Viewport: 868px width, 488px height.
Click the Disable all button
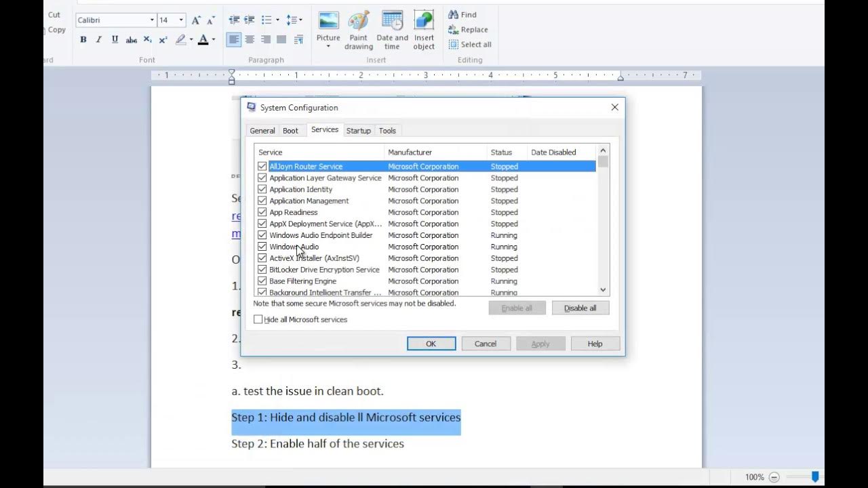580,308
